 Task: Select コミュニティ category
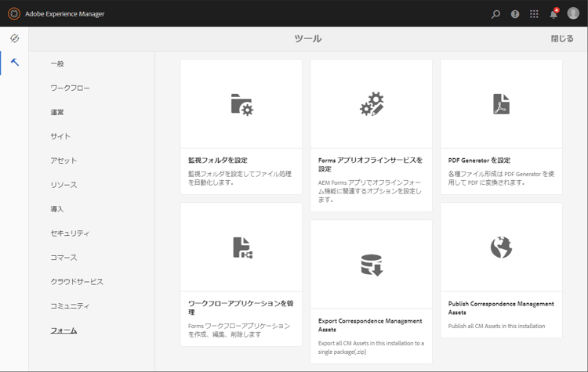(x=70, y=305)
